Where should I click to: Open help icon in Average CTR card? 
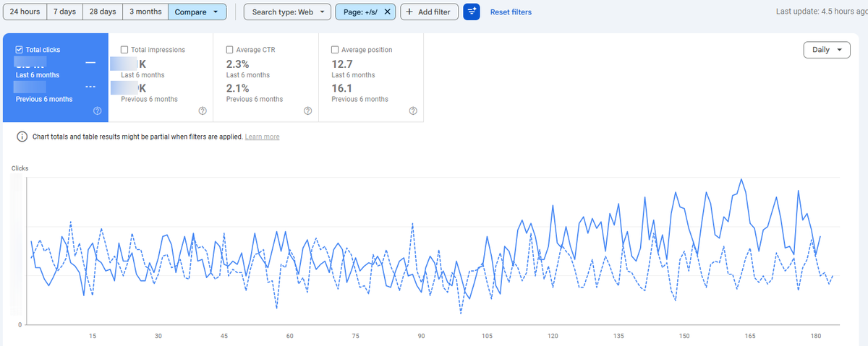pyautogui.click(x=307, y=111)
